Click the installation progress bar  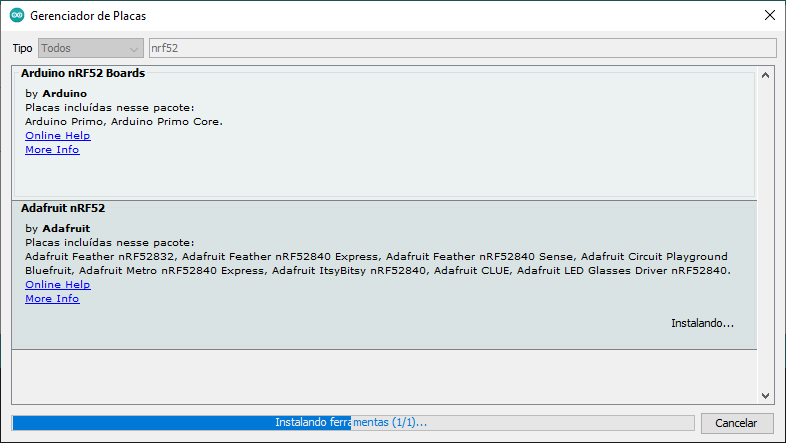tap(353, 422)
